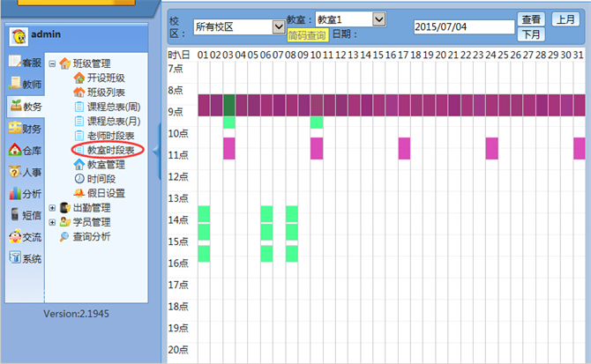
Task: Open 老师时段表 tree item
Action: pos(111,136)
